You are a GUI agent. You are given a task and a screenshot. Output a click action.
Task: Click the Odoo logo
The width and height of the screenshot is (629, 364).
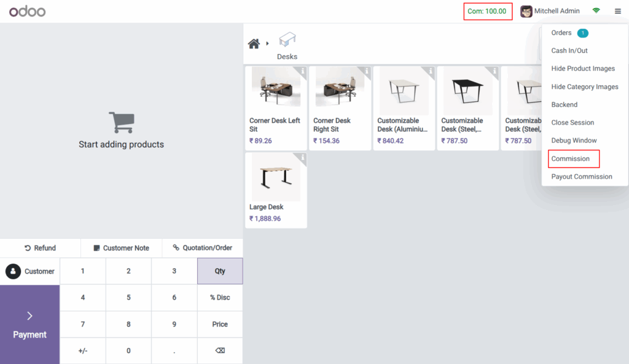point(27,10)
